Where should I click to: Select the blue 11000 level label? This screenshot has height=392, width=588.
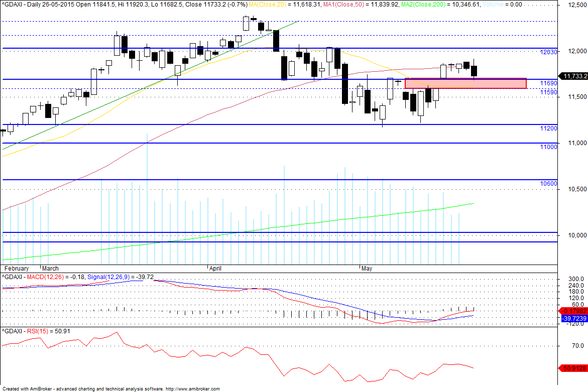[548, 147]
